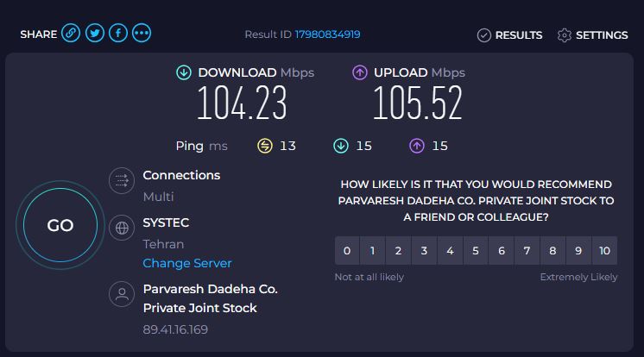
Task: Click the Change Server link
Action: (x=187, y=263)
